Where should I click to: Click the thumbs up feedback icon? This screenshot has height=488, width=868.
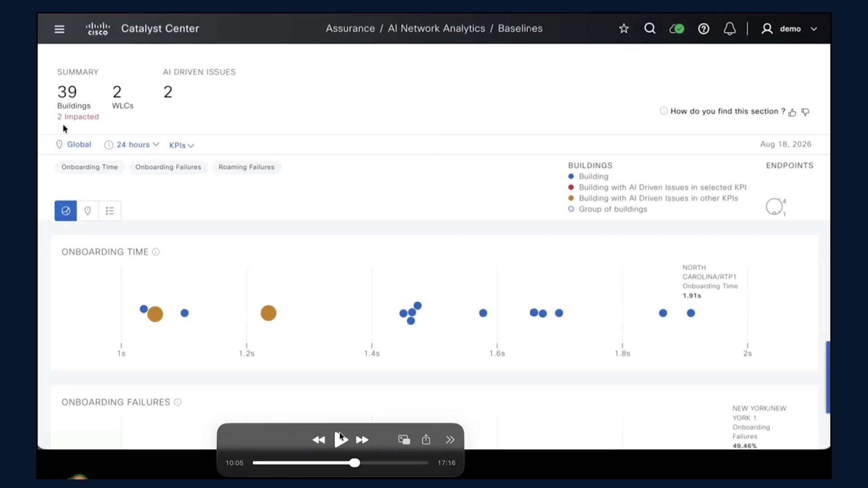coord(792,113)
